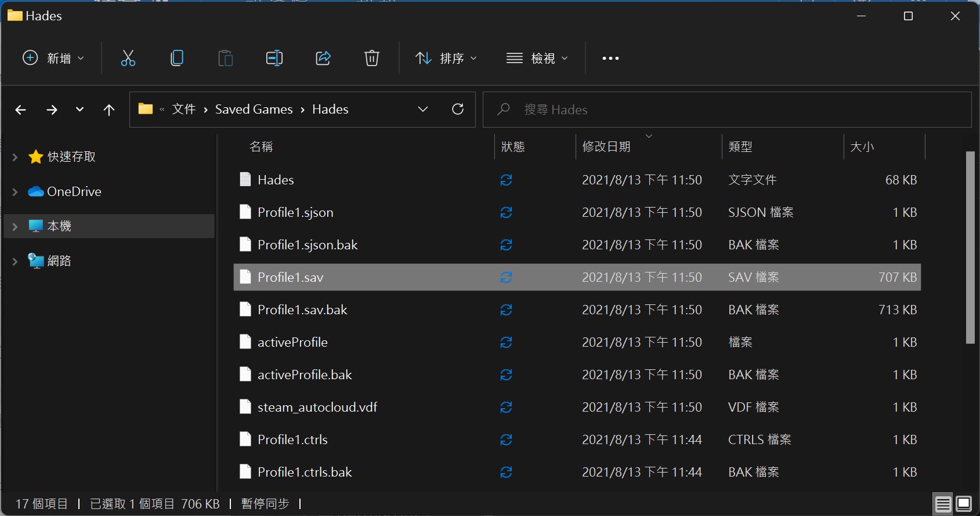Open the Sort (排序) dropdown
The height and width of the screenshot is (516, 980).
[446, 58]
